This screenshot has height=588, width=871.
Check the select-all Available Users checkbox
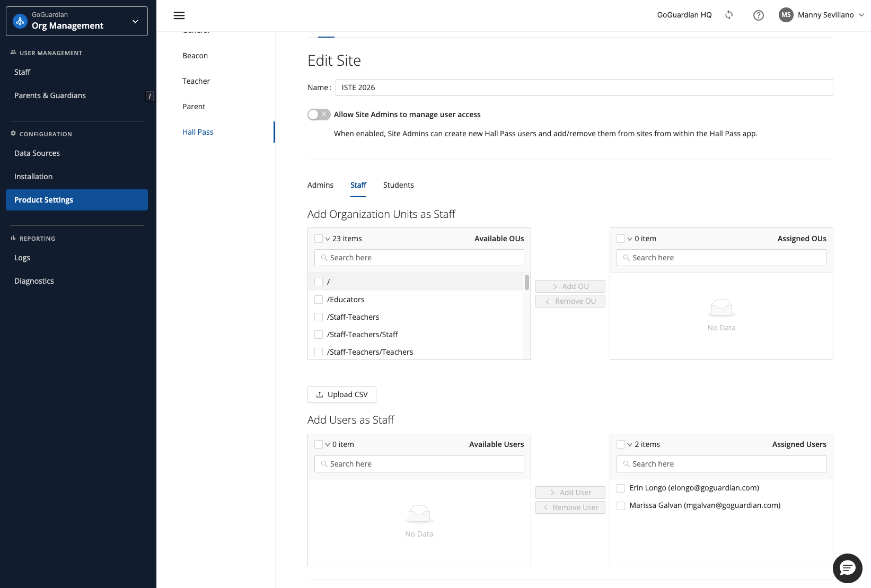[319, 444]
